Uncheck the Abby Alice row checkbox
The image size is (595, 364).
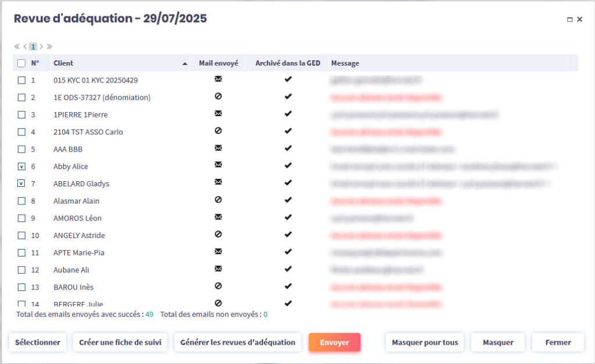21,167
